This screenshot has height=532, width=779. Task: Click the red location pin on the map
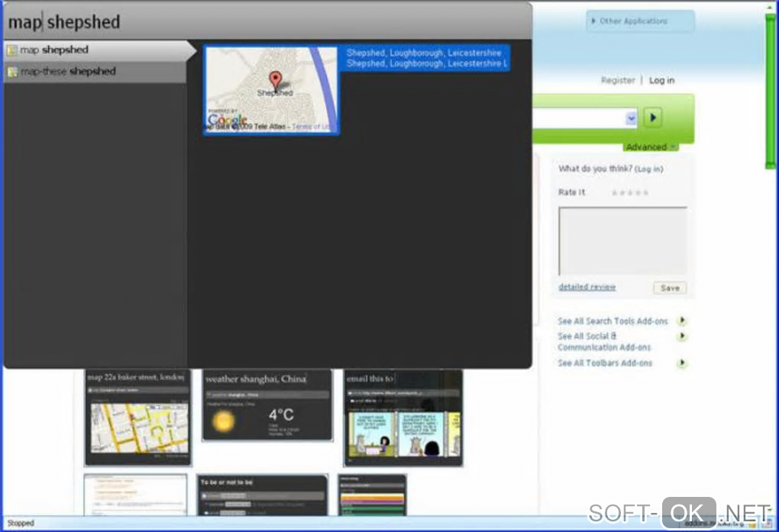[275, 81]
